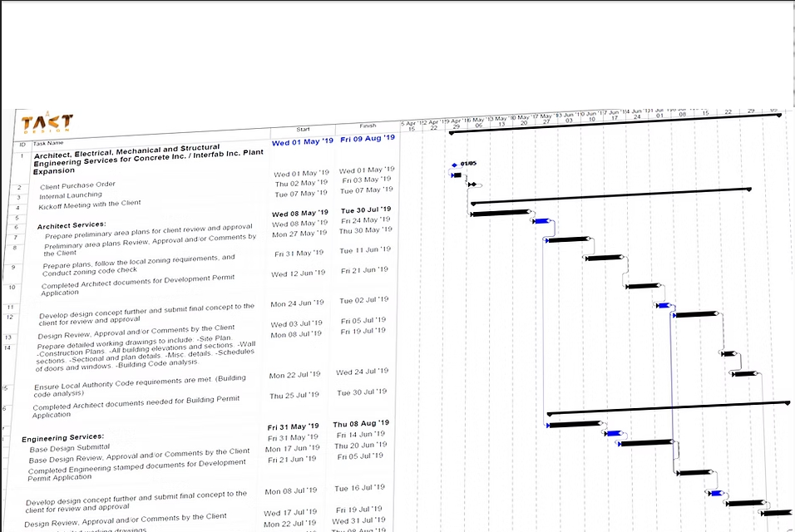The image size is (795, 532).
Task: Select 'Ensure Local Authority Code requirements are met' task
Action: 140,386
